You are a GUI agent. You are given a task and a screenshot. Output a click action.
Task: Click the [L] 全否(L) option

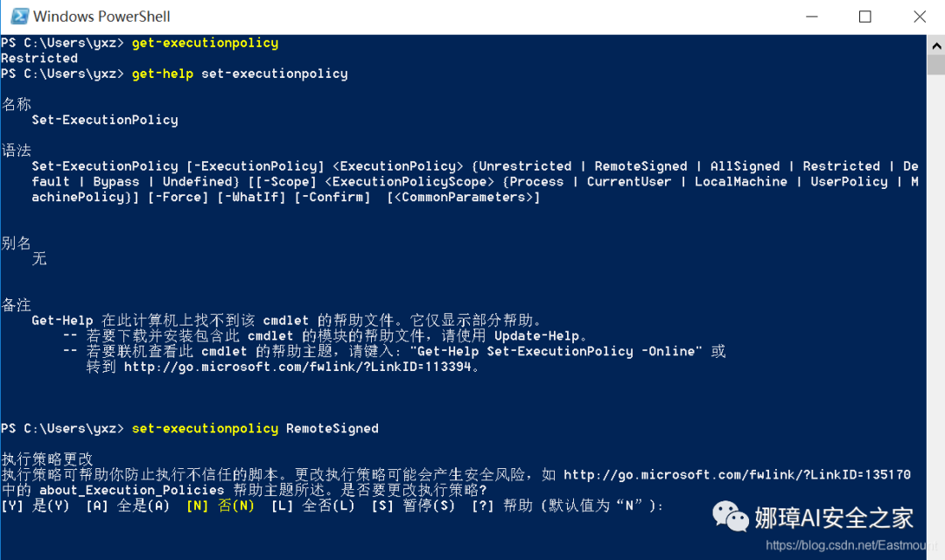coord(312,506)
